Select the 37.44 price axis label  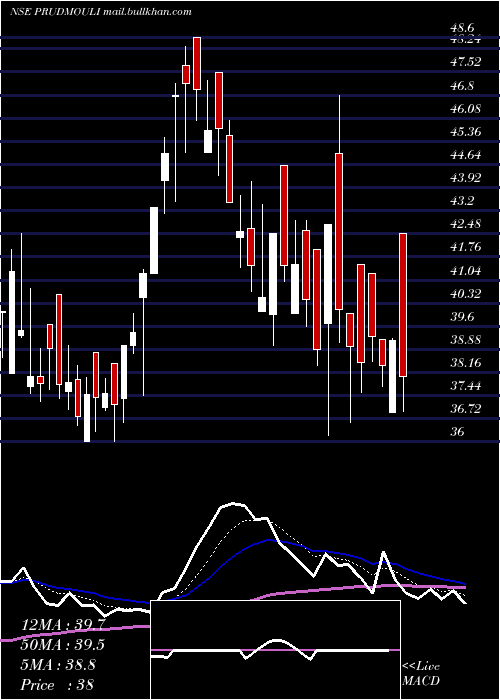click(466, 386)
